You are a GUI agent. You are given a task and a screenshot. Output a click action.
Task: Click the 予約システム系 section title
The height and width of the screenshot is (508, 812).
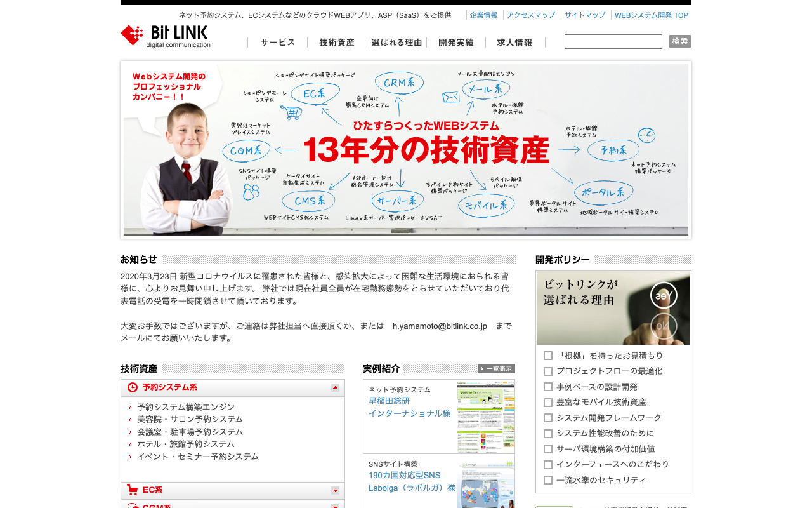point(169,387)
